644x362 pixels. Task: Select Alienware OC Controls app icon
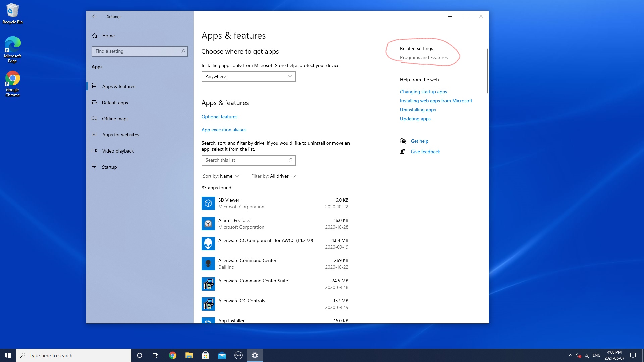(x=208, y=304)
